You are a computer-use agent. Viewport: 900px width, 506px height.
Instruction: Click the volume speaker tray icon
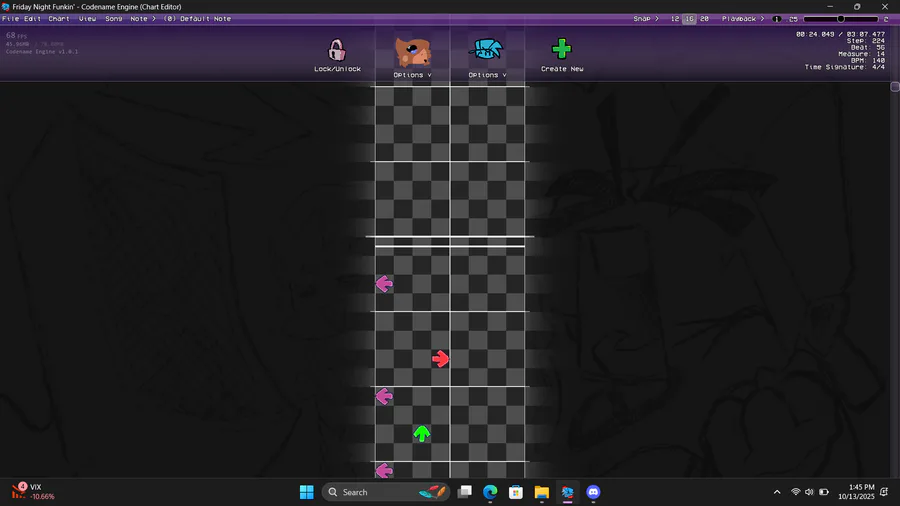coord(809,492)
